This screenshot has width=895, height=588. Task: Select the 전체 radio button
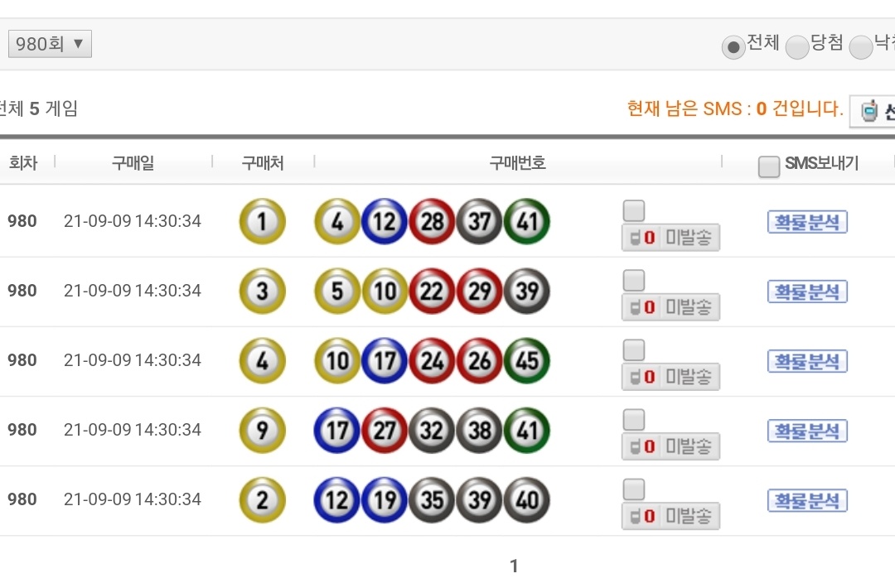pos(733,47)
